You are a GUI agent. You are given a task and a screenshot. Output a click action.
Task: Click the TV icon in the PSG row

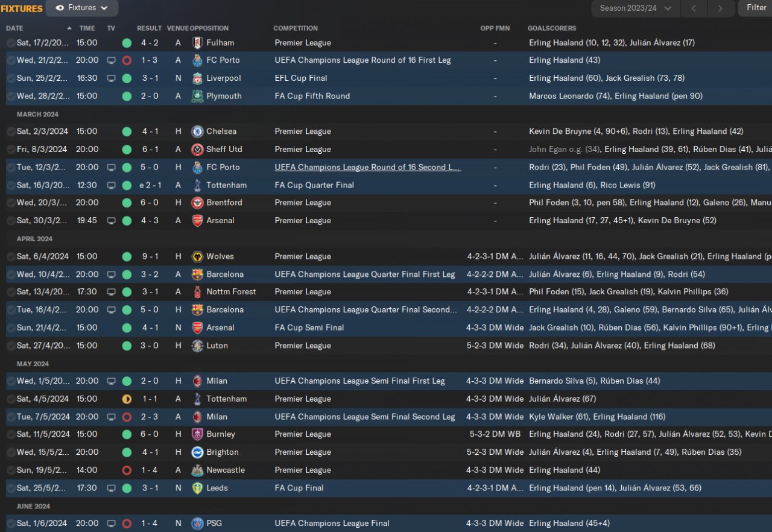click(x=111, y=524)
